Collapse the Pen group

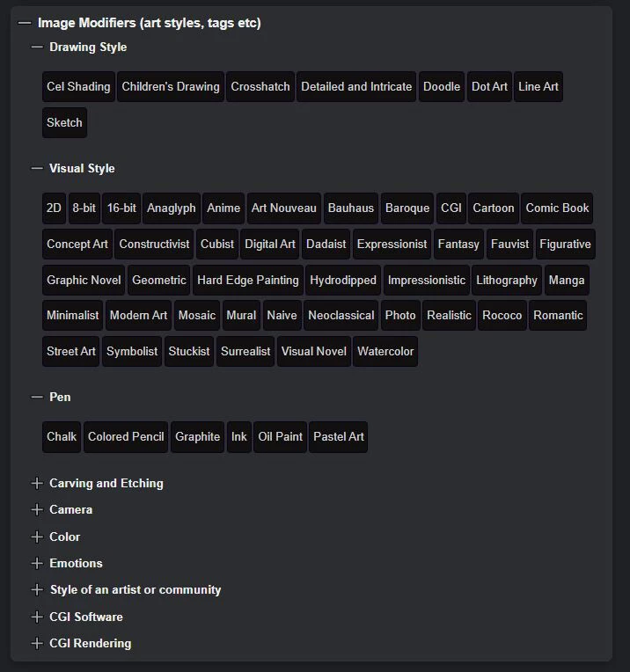click(x=37, y=397)
